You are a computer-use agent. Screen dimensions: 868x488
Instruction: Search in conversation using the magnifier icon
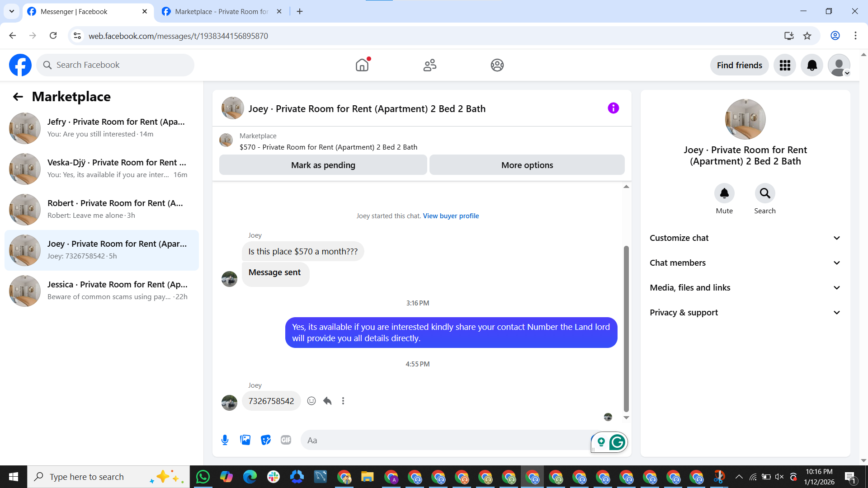(x=764, y=193)
